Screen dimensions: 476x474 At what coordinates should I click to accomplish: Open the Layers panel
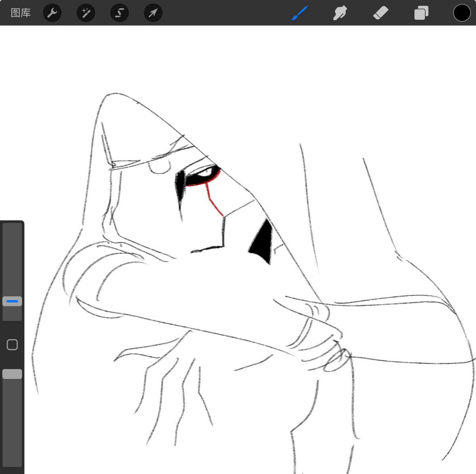[x=421, y=13]
